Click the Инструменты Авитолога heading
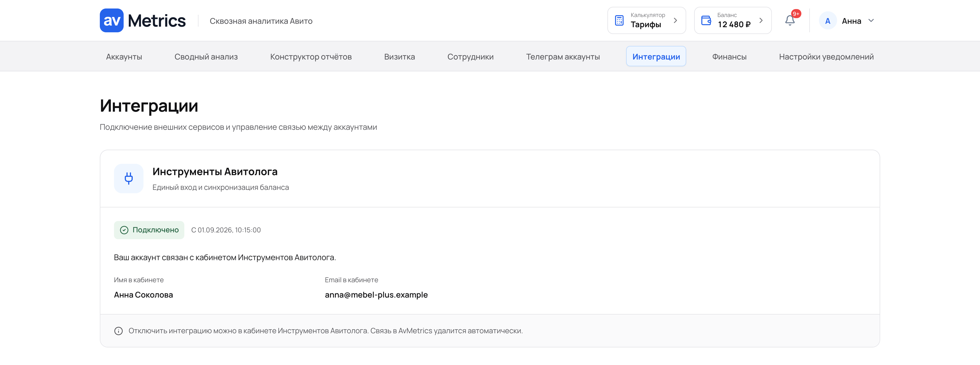Image resolution: width=980 pixels, height=365 pixels. pyautogui.click(x=215, y=171)
